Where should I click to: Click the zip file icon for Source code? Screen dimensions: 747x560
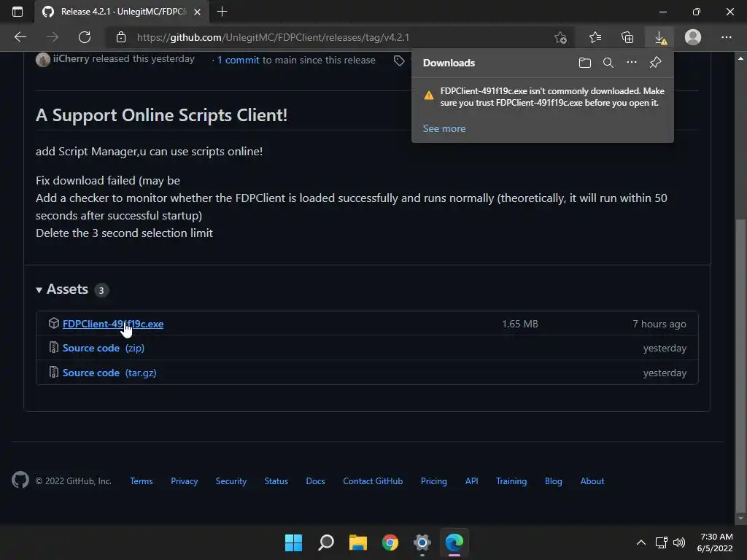tap(54, 348)
